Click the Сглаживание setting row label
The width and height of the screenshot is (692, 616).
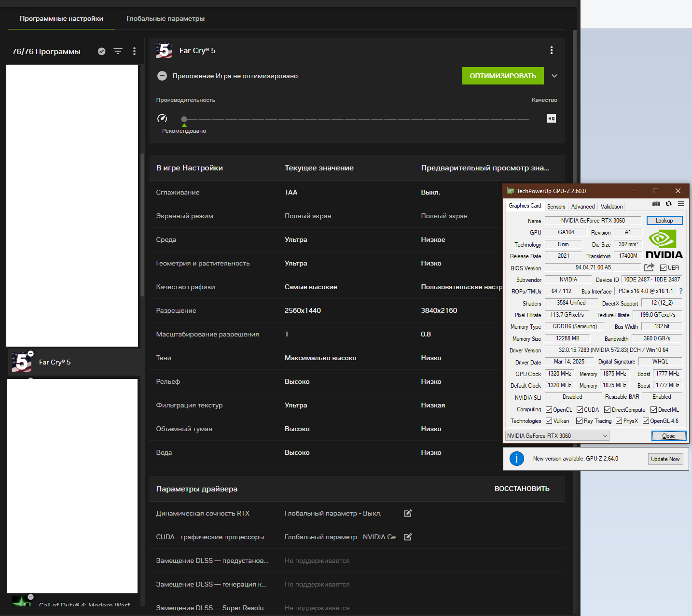point(178,192)
